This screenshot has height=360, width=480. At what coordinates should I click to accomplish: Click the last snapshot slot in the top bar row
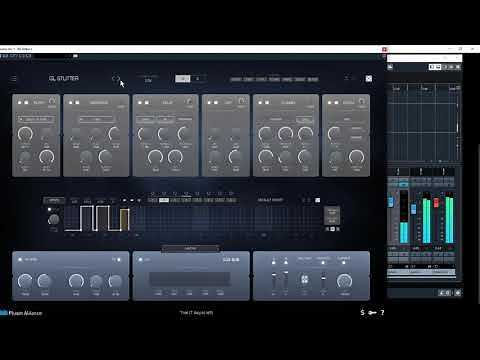coord(313,79)
